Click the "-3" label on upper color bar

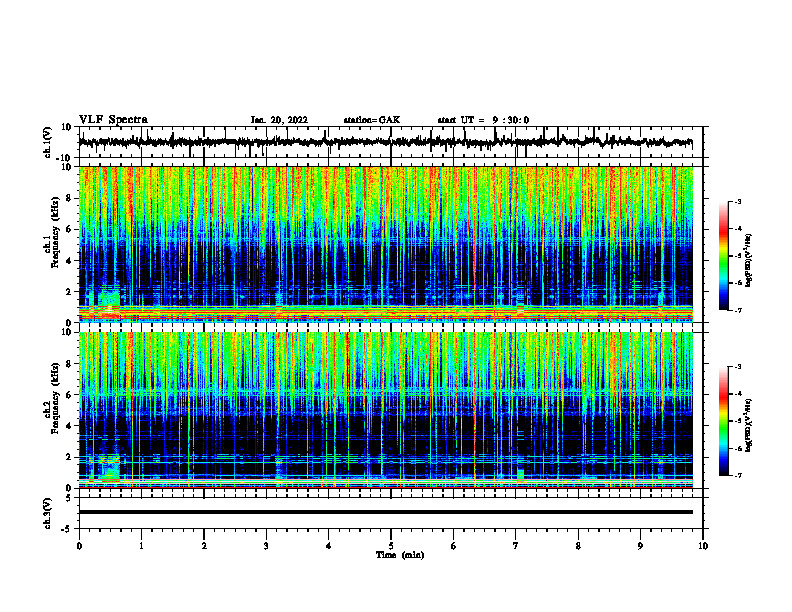(x=737, y=201)
